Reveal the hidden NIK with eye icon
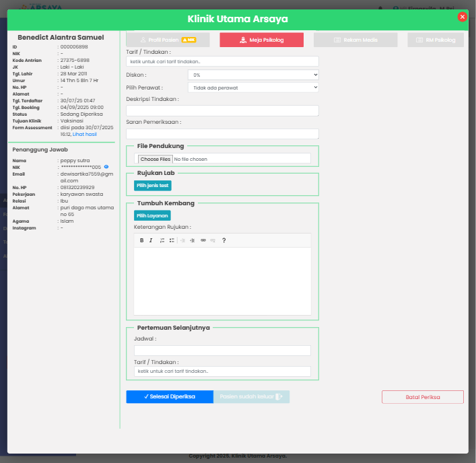This screenshot has height=463, width=476. click(106, 166)
